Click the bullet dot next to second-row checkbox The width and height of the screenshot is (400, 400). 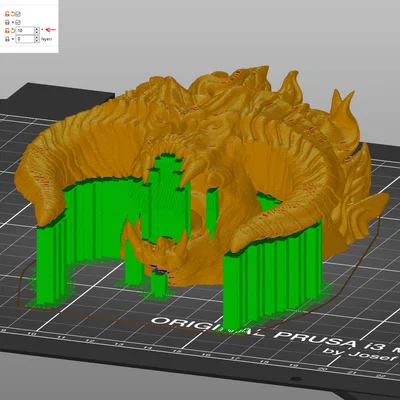(13, 22)
